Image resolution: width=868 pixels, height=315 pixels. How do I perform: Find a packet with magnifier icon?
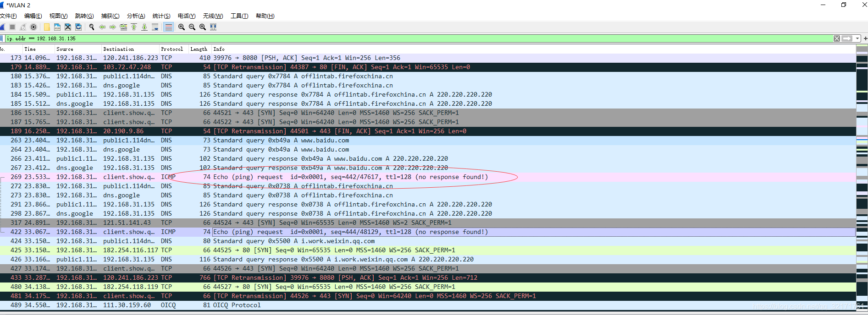(x=92, y=27)
